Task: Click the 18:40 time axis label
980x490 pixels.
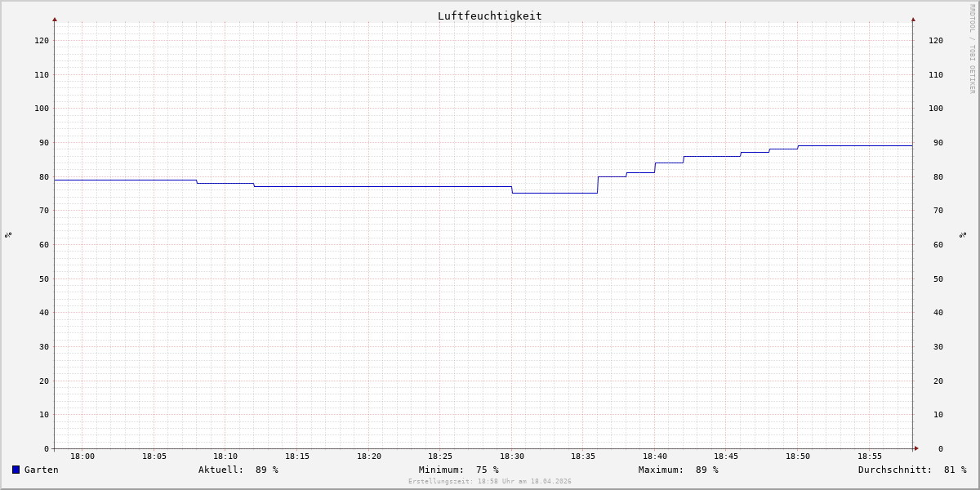Action: click(x=655, y=457)
